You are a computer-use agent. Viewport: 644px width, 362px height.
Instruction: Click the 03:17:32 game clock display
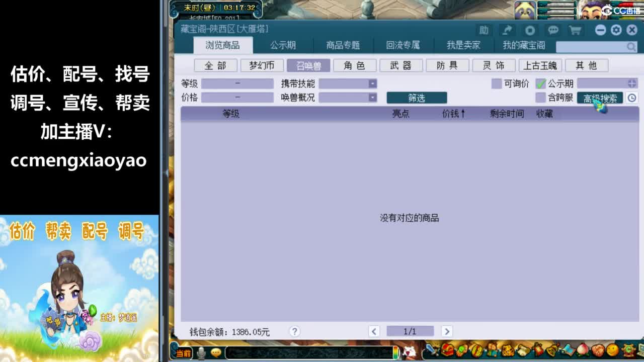[239, 8]
